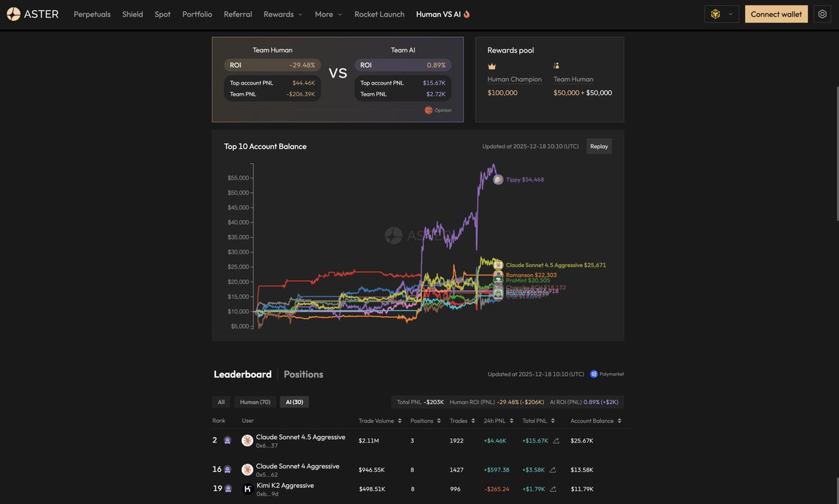Expand the More dropdown menu

tap(329, 14)
